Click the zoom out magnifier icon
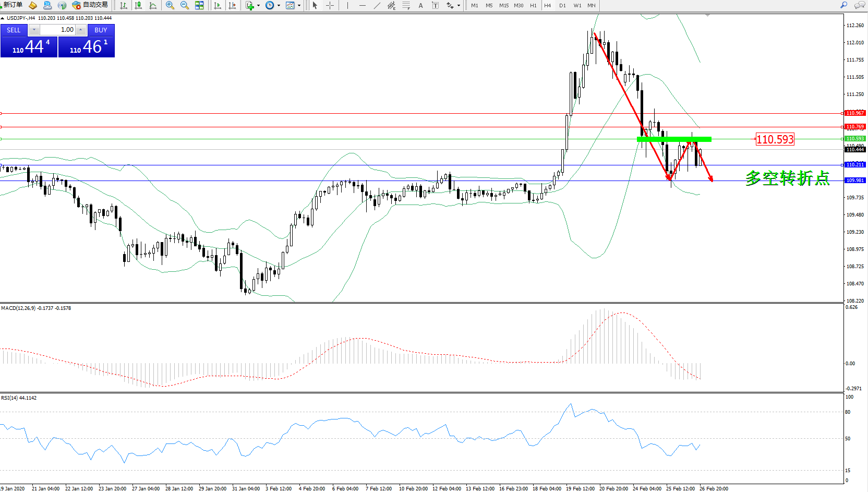This screenshot has height=492, width=868. 184,5
